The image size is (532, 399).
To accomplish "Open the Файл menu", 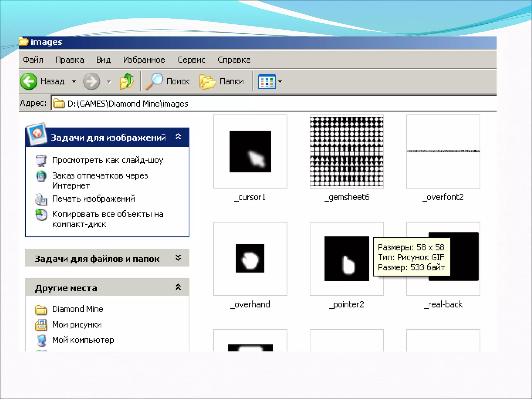I will coord(33,60).
